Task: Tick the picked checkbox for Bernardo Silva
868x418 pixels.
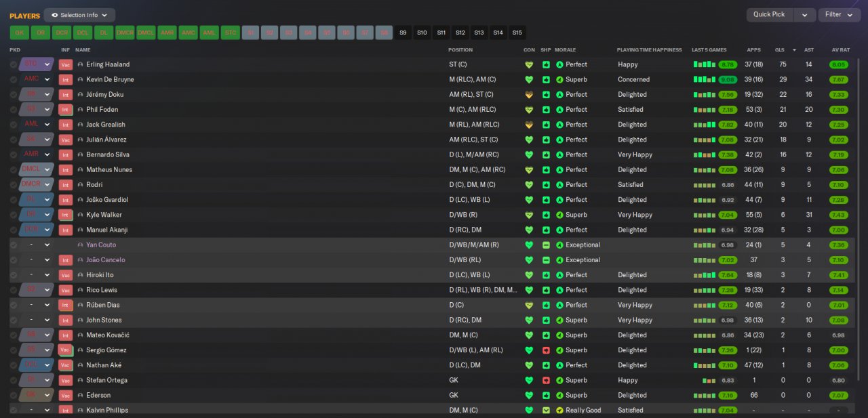Action: [14, 154]
